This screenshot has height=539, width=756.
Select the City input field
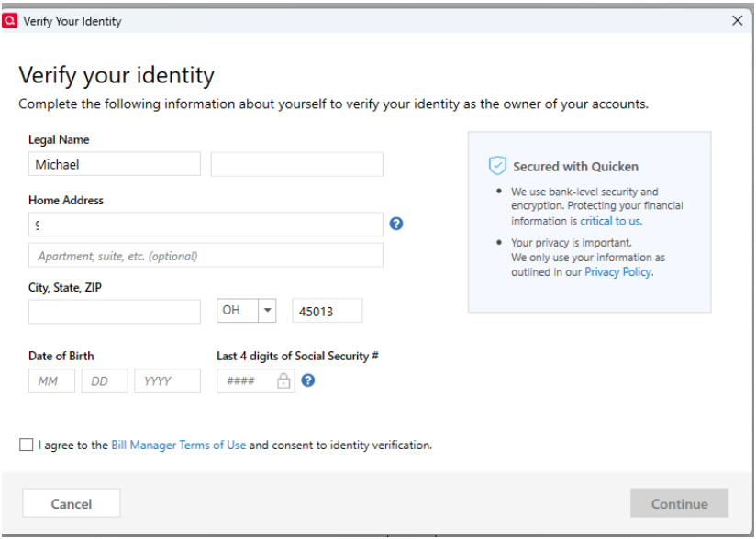(x=115, y=311)
